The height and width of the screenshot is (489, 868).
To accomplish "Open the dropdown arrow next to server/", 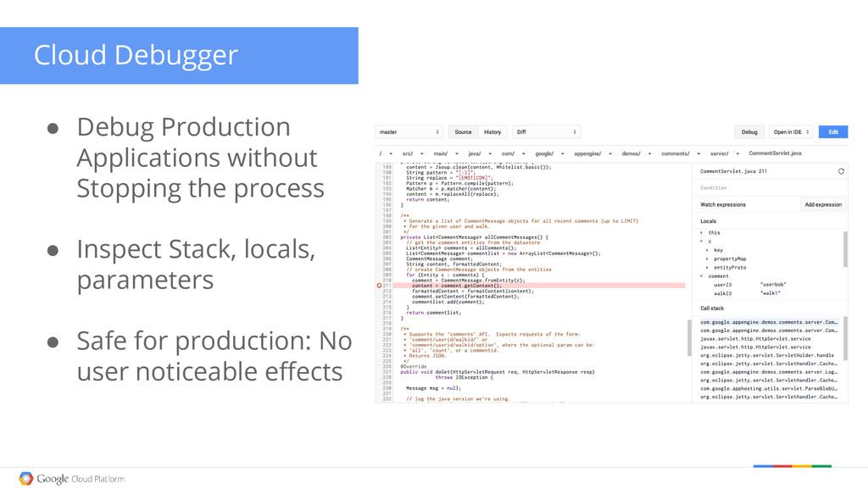I will 737,153.
